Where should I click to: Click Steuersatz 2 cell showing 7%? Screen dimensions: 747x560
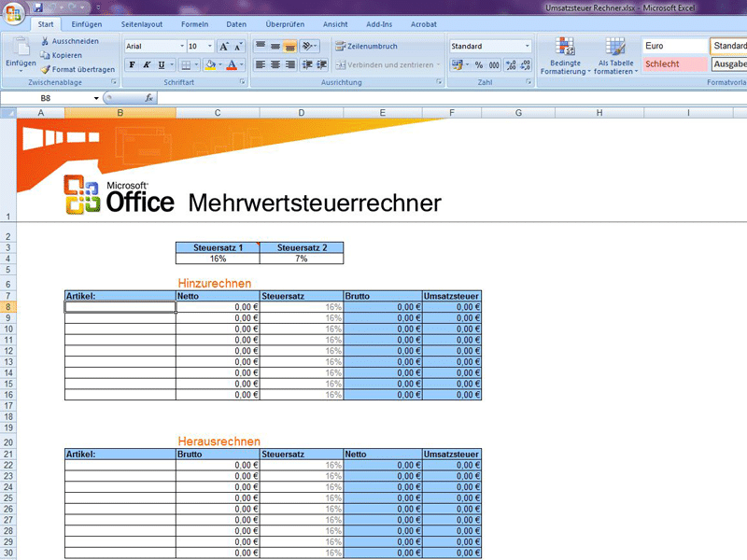302,259
